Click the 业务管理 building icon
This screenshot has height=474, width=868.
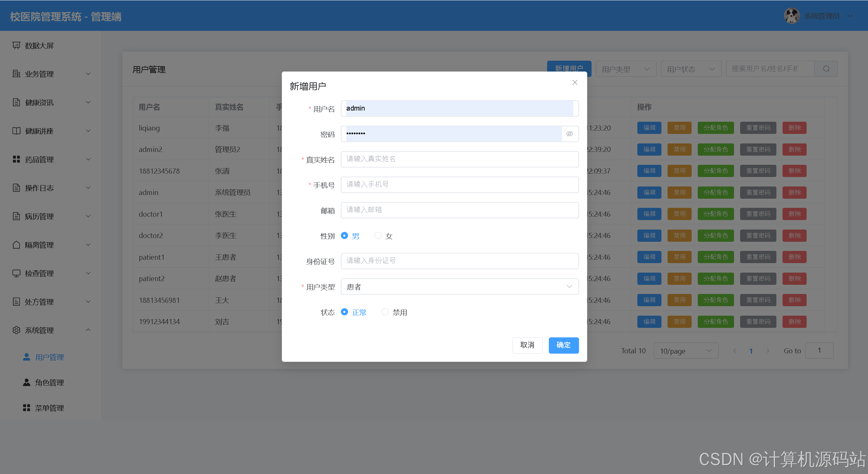click(16, 74)
